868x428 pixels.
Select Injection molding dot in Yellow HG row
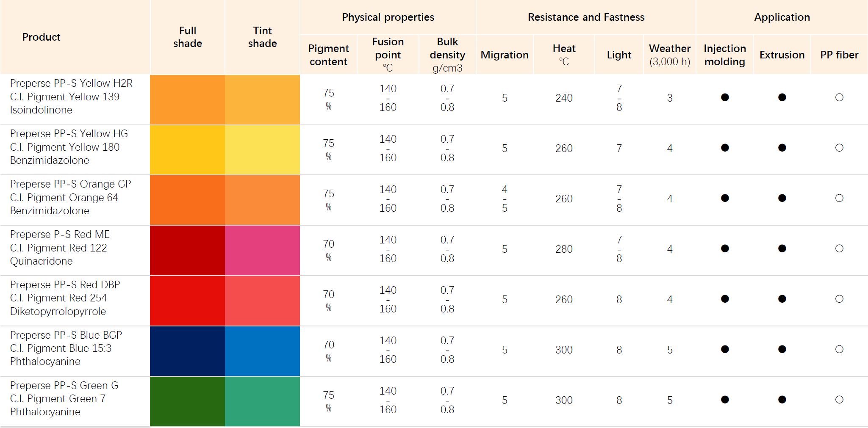pos(725,148)
